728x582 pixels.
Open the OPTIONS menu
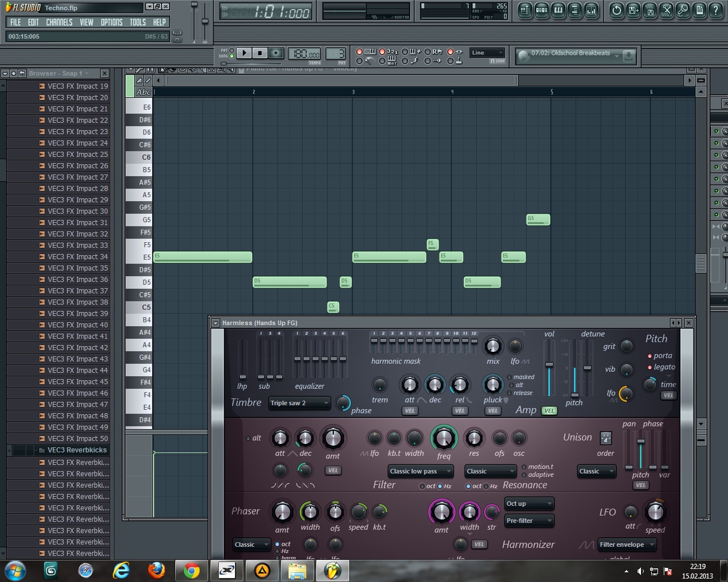[111, 22]
